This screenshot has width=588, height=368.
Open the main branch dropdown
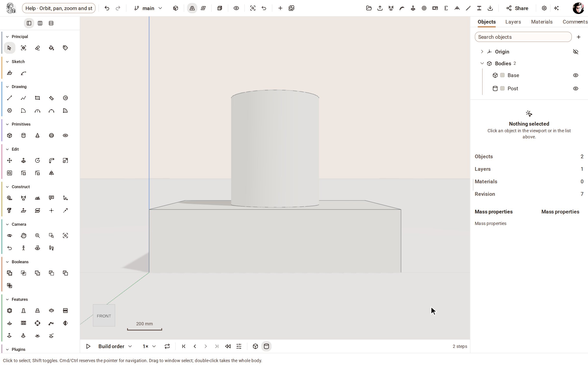[x=148, y=8]
